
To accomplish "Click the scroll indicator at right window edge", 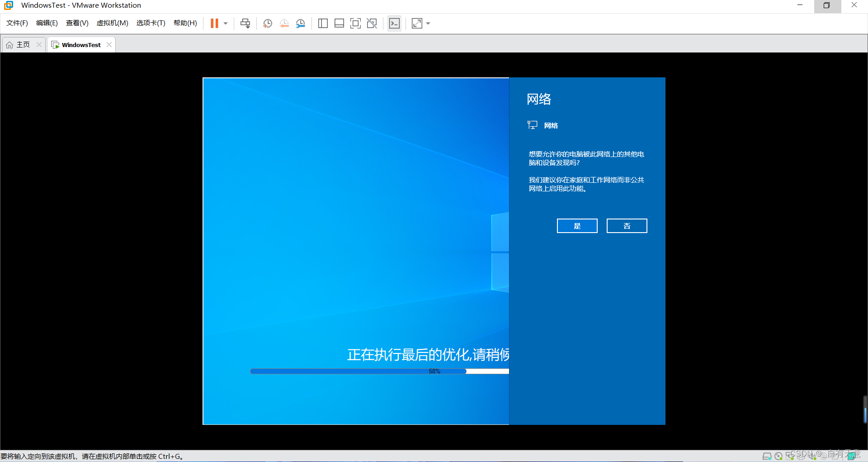I will point(865,410).
